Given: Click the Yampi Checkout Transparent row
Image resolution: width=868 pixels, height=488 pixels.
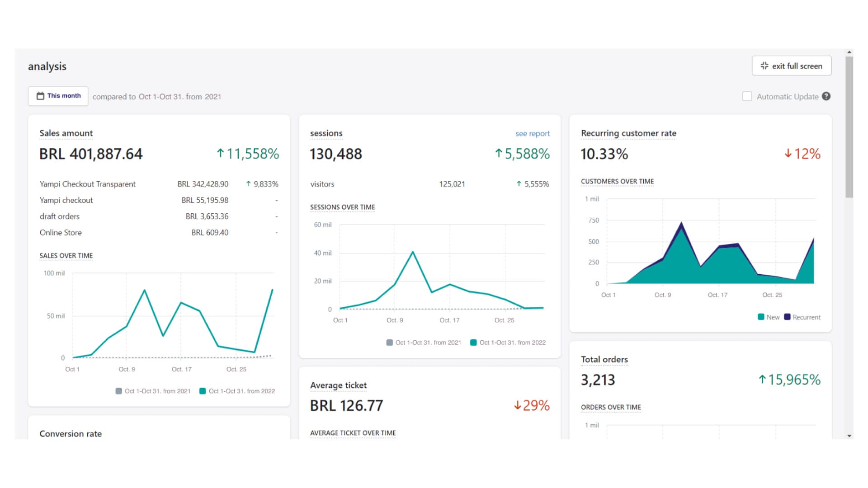Looking at the screenshot, I should [x=88, y=184].
